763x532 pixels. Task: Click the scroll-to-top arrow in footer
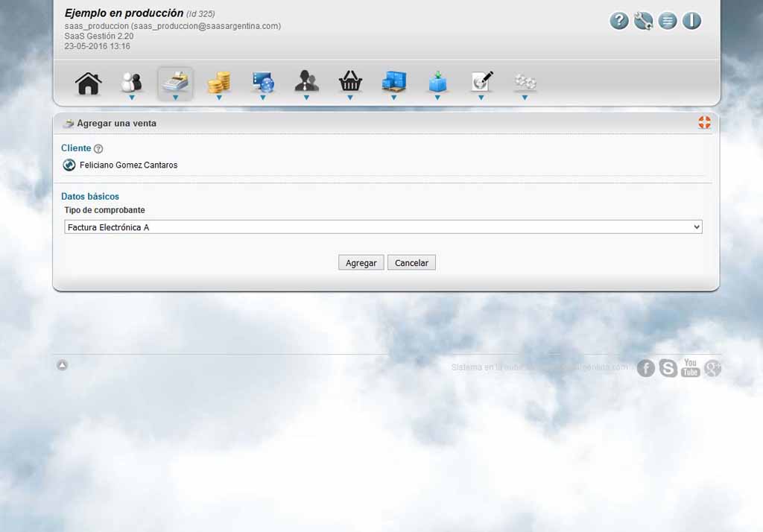pyautogui.click(x=63, y=365)
